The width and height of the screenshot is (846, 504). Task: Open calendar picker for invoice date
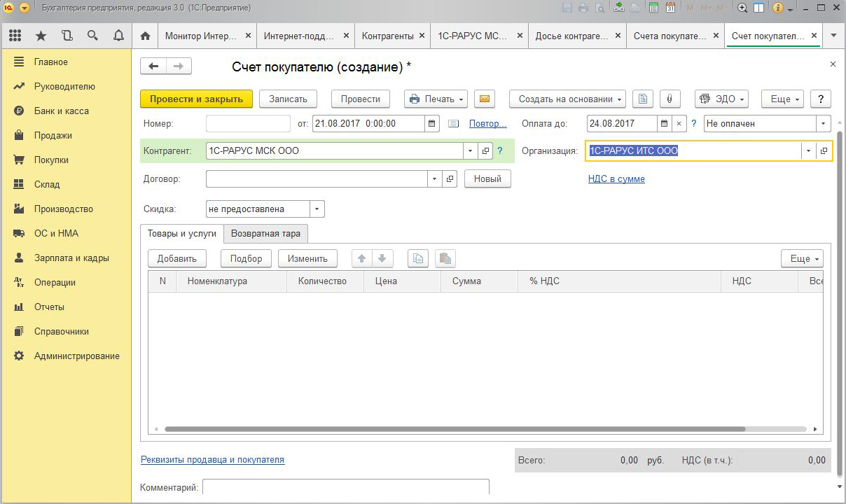(433, 124)
